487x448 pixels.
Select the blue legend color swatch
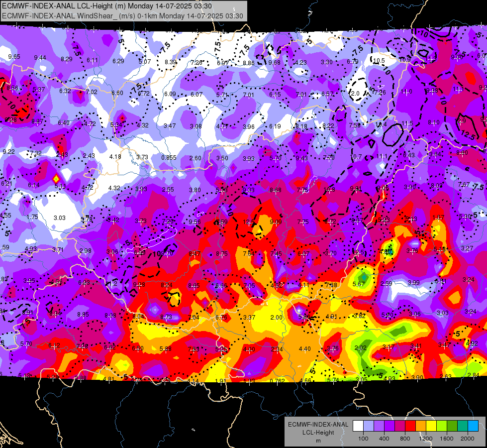pos(474,426)
